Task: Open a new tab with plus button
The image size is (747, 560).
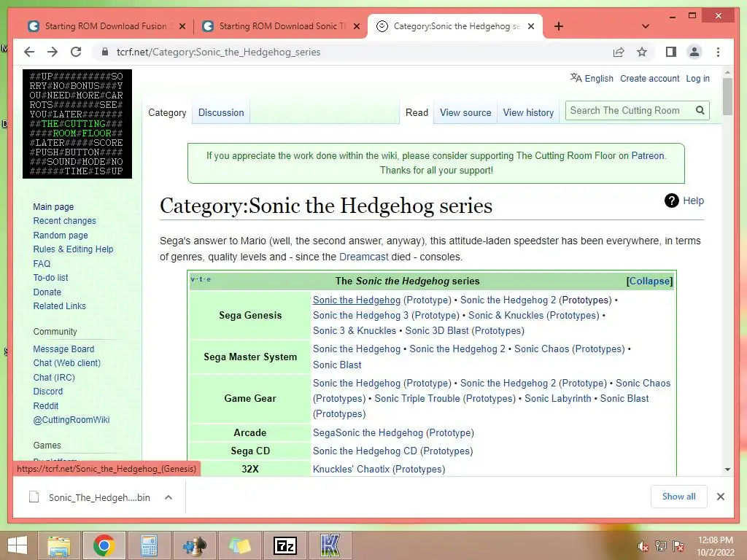Action: pyautogui.click(x=558, y=26)
